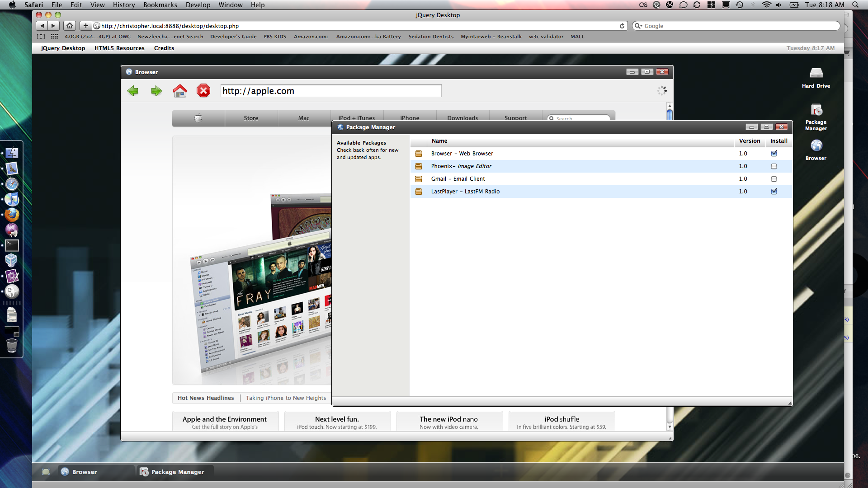
Task: Select the LastPlayer – LastFM Radio row
Action: click(x=601, y=192)
